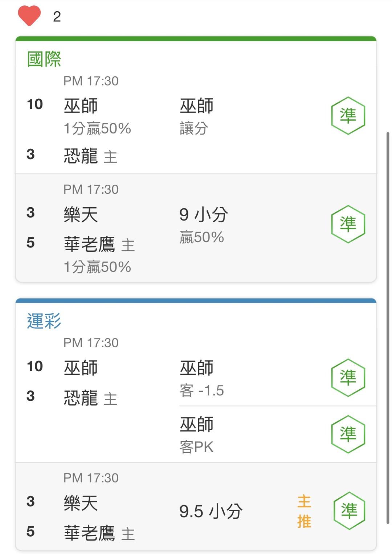The width and height of the screenshot is (392, 554).
Task: Click the 準 badge for 國際 巫師 讓分
Action: pos(348,116)
